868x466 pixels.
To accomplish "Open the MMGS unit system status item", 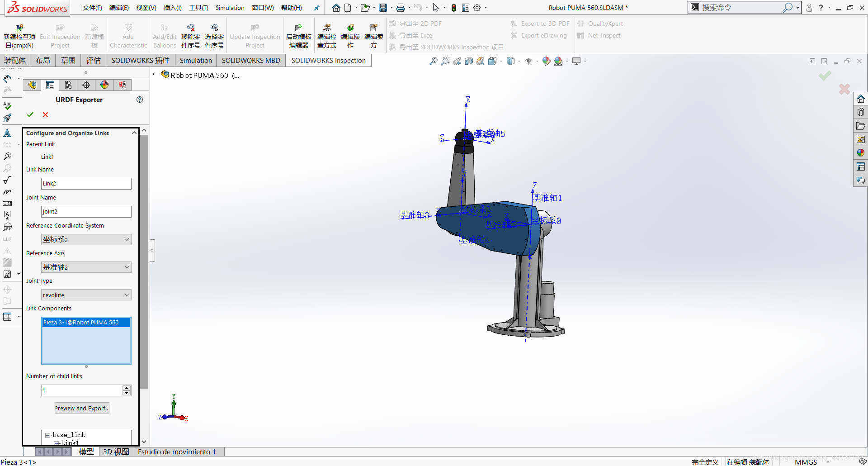I will point(806,462).
